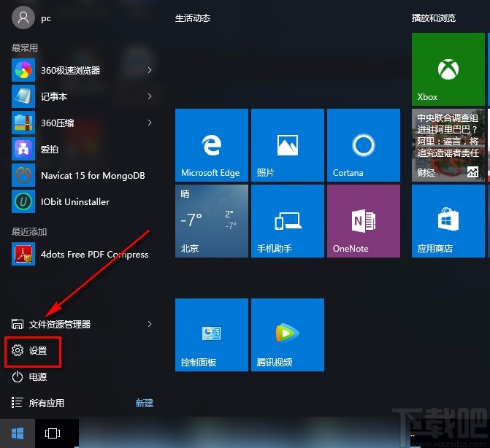Click the 最近添加 section label
Screen dimensions: 490x448
point(29,231)
